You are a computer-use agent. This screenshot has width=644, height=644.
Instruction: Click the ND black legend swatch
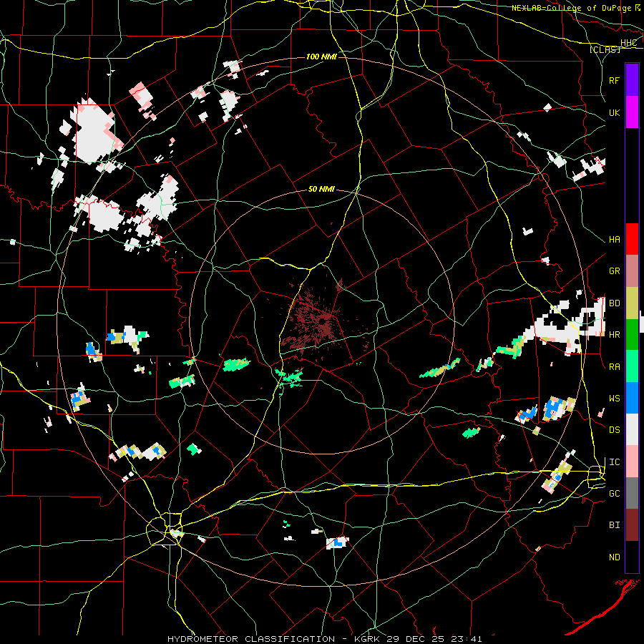pyautogui.click(x=632, y=557)
